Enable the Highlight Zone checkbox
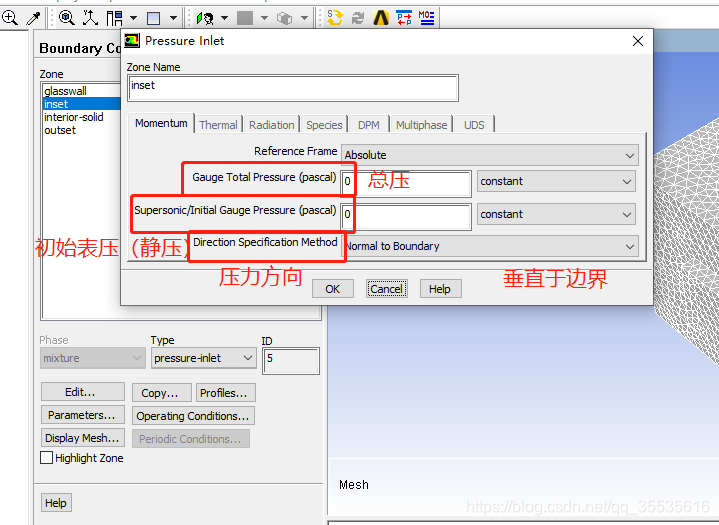 (46, 458)
